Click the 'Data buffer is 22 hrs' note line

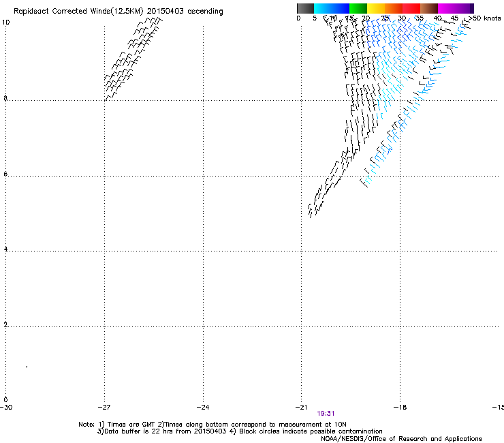(240, 431)
